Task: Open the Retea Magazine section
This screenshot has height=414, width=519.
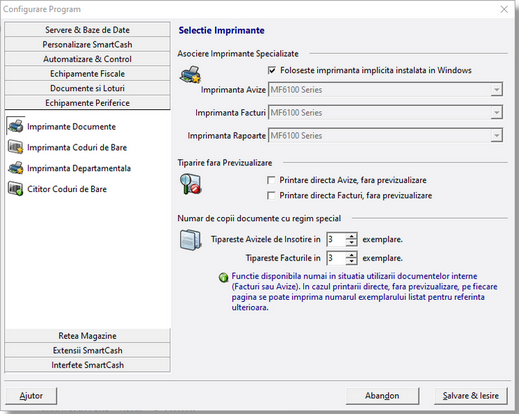Action: pyautogui.click(x=87, y=336)
